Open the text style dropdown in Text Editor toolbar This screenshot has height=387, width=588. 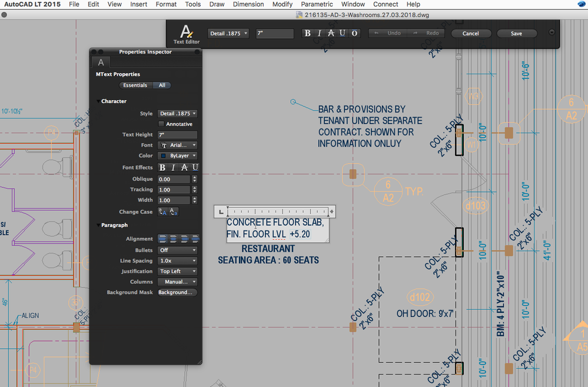228,34
